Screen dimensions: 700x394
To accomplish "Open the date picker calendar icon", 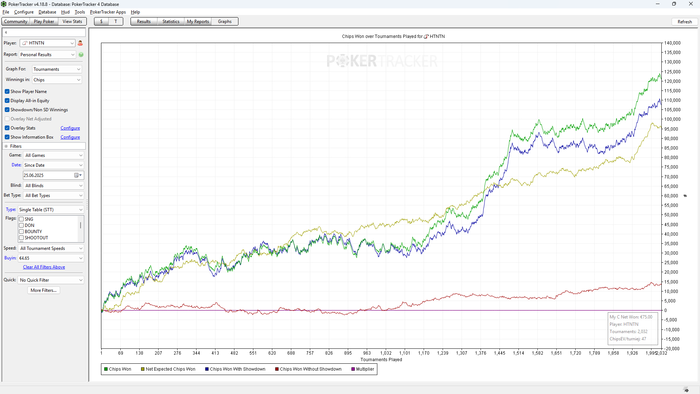I will [x=77, y=175].
